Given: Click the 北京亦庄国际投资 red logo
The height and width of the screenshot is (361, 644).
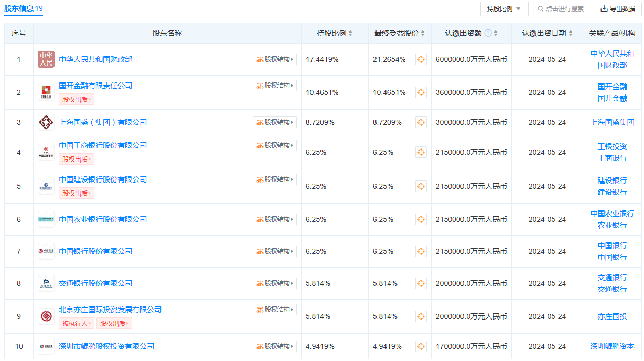Looking at the screenshot, I should pyautogui.click(x=46, y=316).
